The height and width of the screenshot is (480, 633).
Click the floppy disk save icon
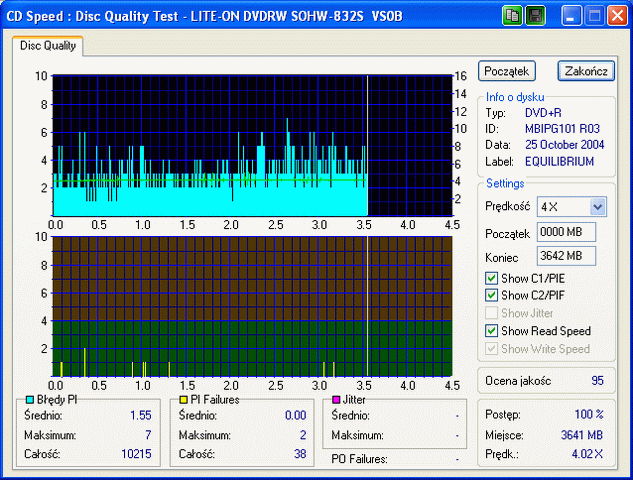[535, 15]
